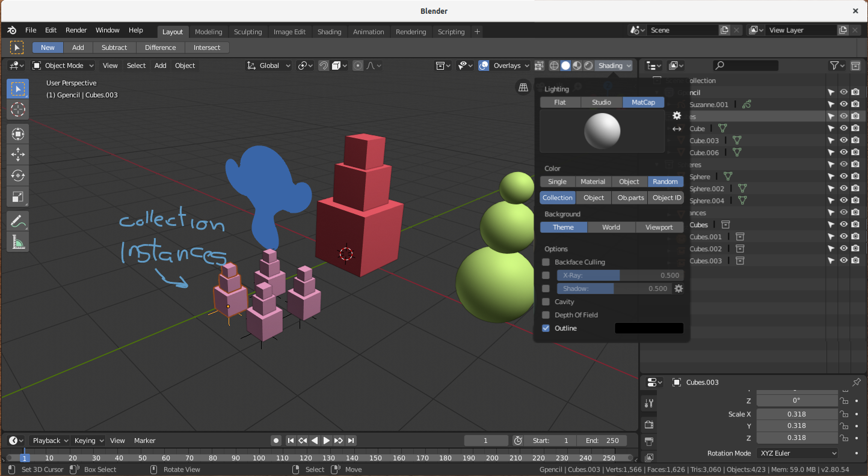Hide Cubes.002 with its eye icon
Screen dimensions: 868x476
click(x=843, y=249)
